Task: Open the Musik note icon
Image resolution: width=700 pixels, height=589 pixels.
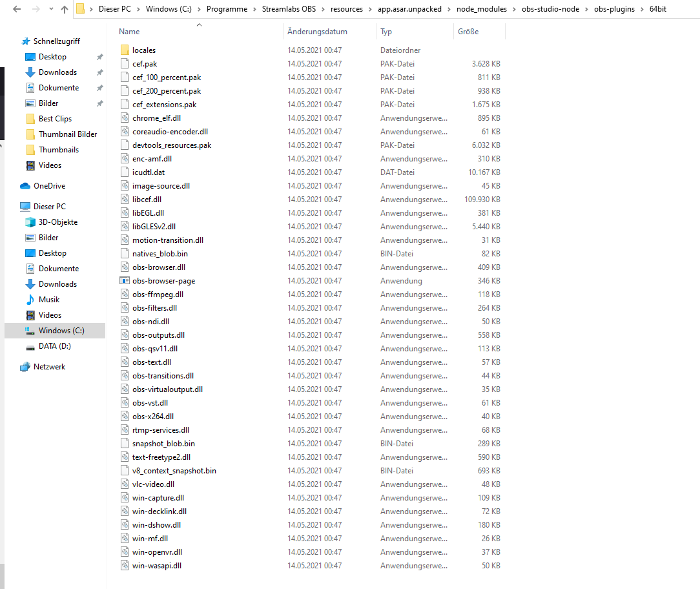Action: (x=30, y=300)
